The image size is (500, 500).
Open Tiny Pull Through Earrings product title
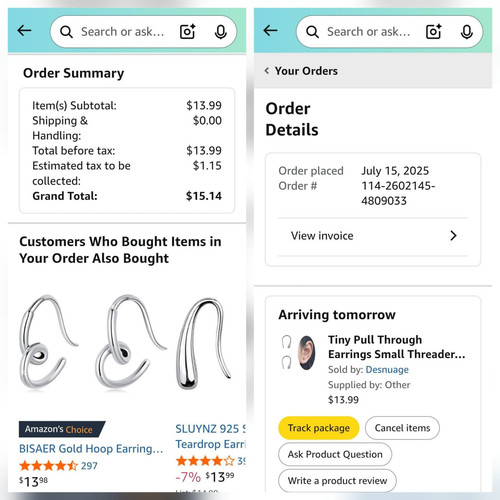tap(397, 347)
